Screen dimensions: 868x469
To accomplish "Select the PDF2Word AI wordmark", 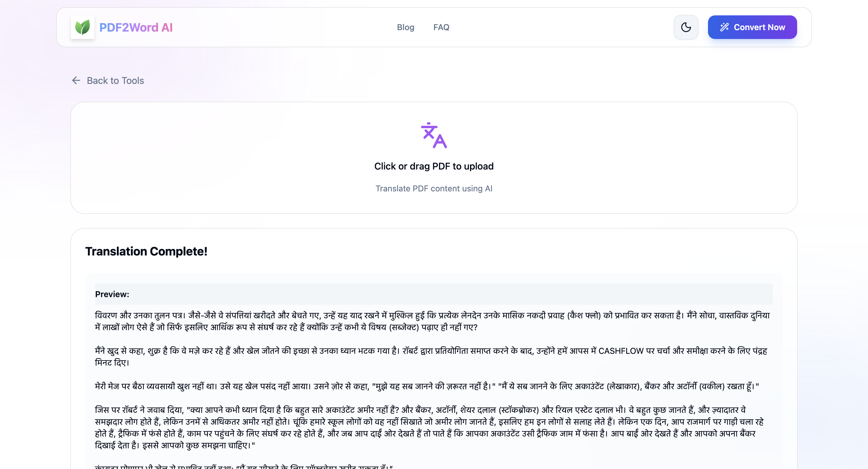I will click(136, 27).
